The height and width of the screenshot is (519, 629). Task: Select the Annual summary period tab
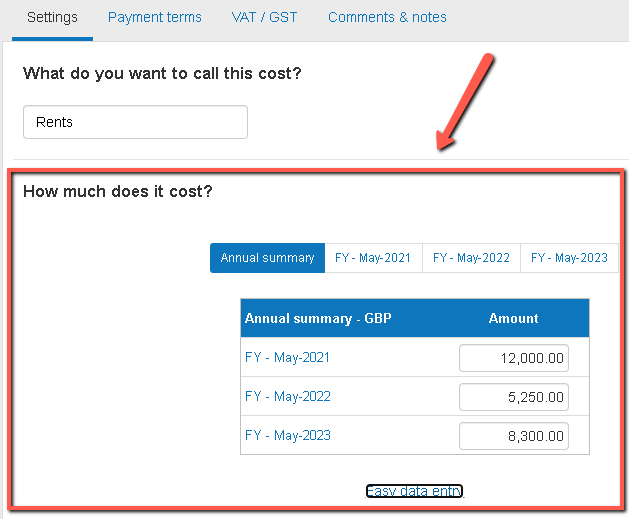tap(267, 258)
